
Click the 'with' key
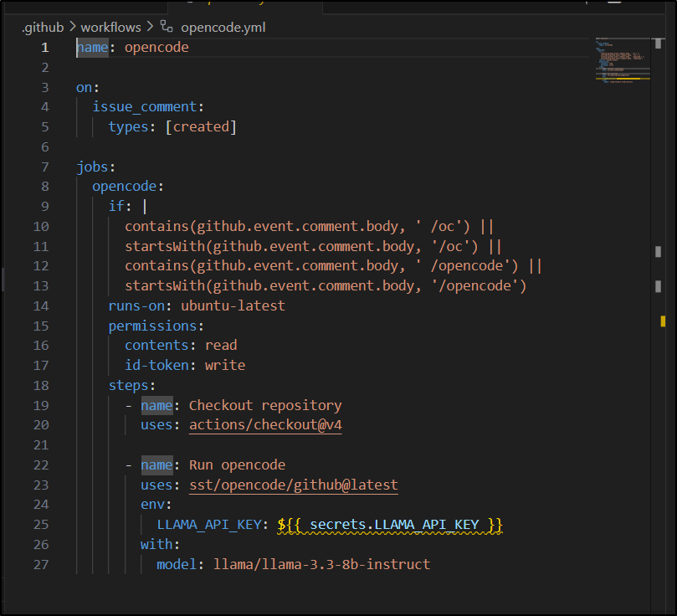[x=156, y=544]
